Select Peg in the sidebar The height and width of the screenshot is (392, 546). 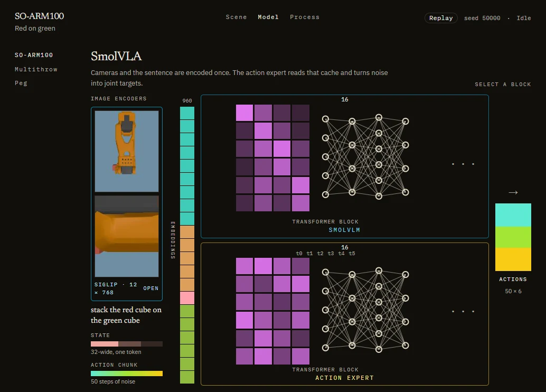(21, 83)
